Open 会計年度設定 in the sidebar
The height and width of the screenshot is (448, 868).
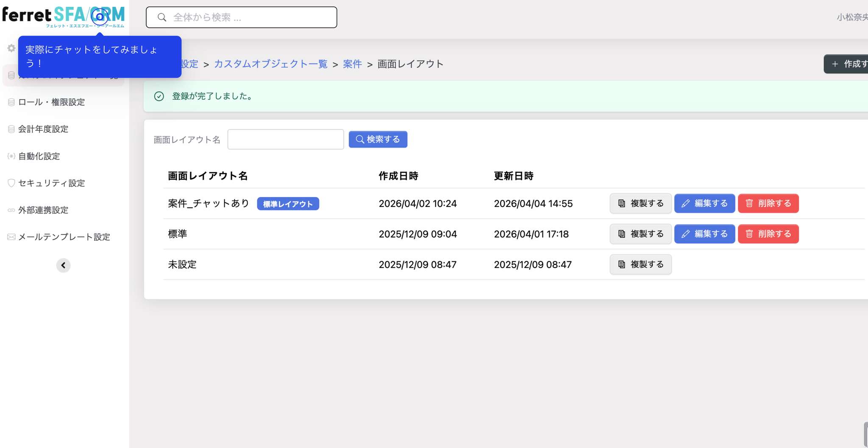click(43, 129)
